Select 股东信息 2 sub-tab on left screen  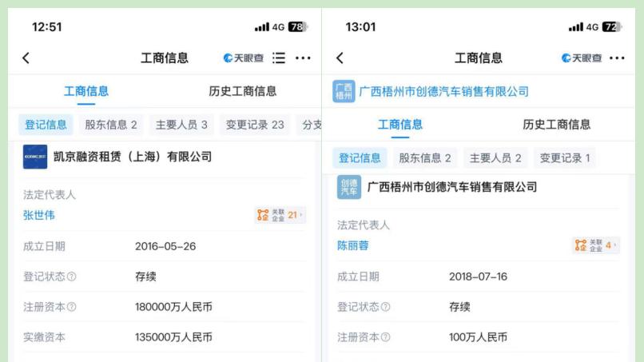[111, 125]
